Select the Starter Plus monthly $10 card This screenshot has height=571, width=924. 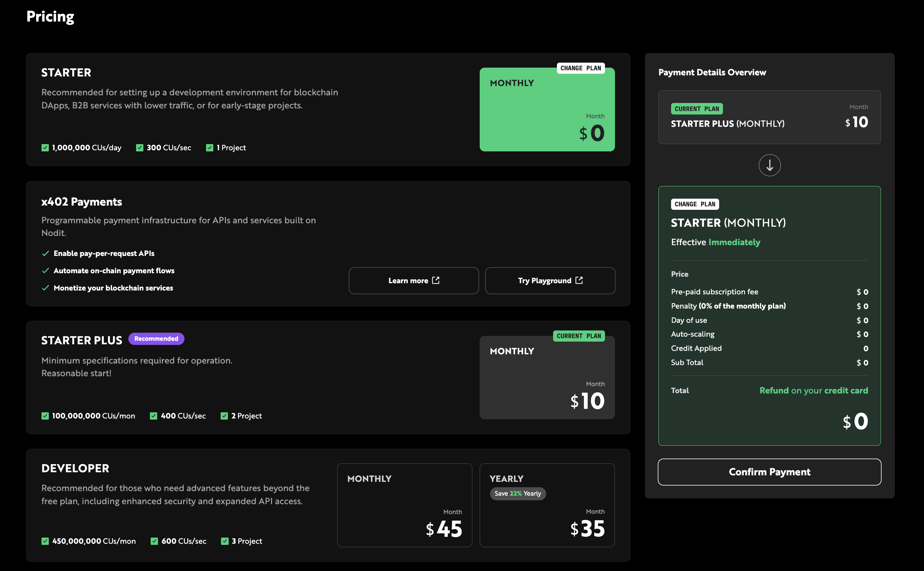[547, 377]
